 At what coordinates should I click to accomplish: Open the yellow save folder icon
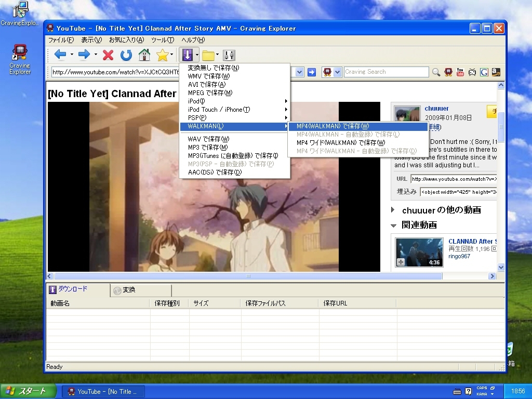click(208, 55)
